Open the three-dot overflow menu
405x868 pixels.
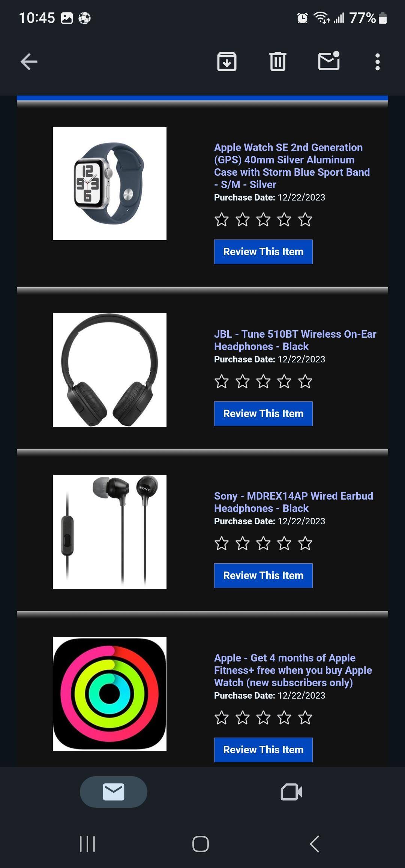pos(378,62)
